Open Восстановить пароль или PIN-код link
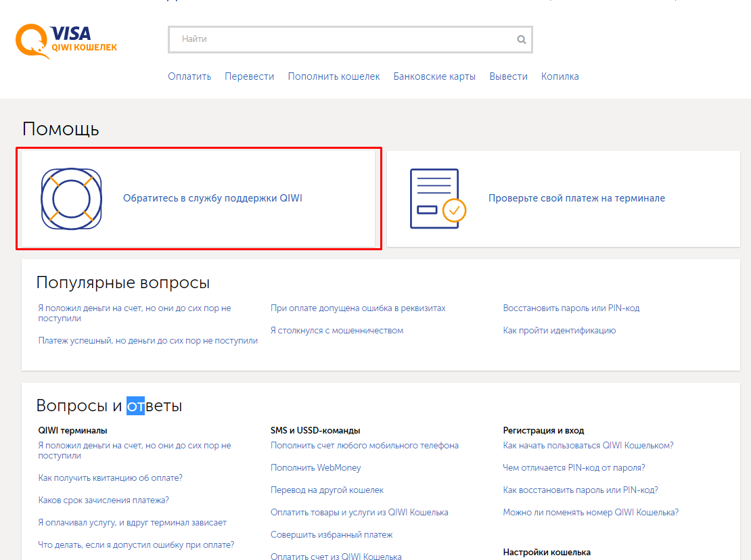Image resolution: width=751 pixels, height=560 pixels. pos(571,308)
